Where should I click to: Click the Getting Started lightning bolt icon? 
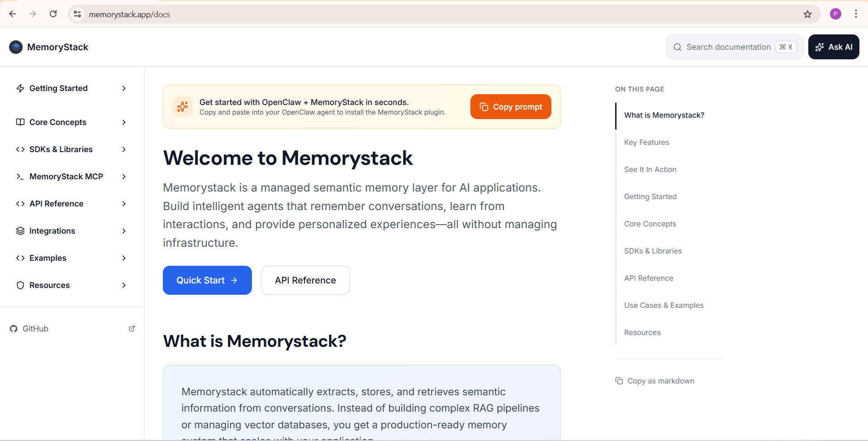click(x=20, y=88)
